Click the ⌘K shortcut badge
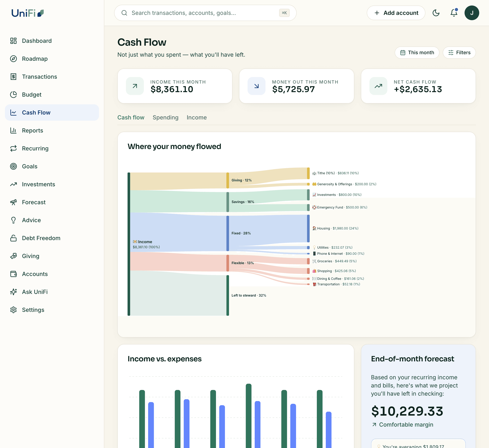 (284, 13)
